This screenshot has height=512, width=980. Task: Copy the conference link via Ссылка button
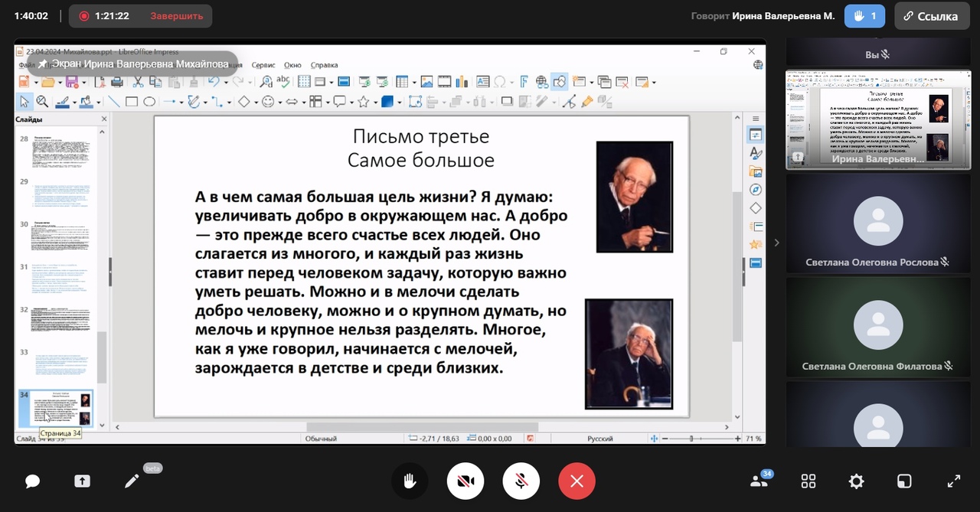(x=930, y=16)
